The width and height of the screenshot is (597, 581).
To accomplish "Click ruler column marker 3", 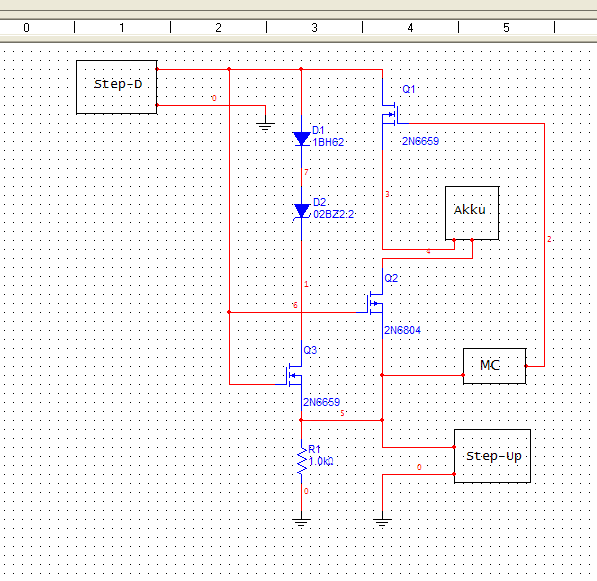I will (314, 28).
